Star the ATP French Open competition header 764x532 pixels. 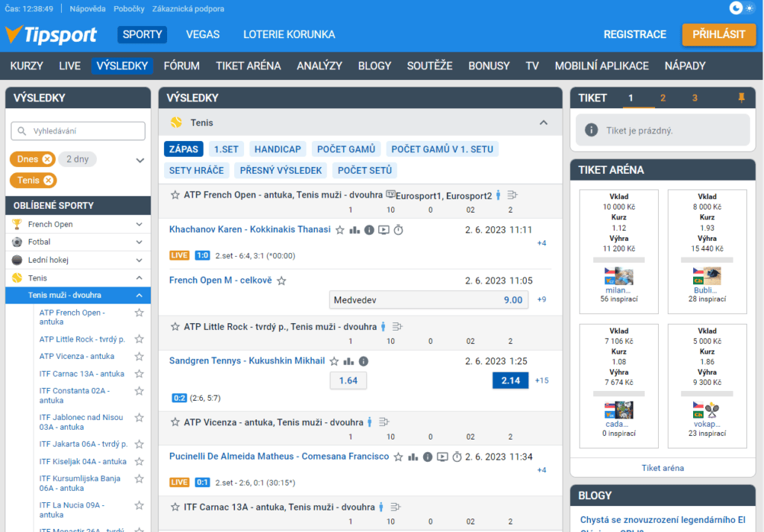(175, 195)
